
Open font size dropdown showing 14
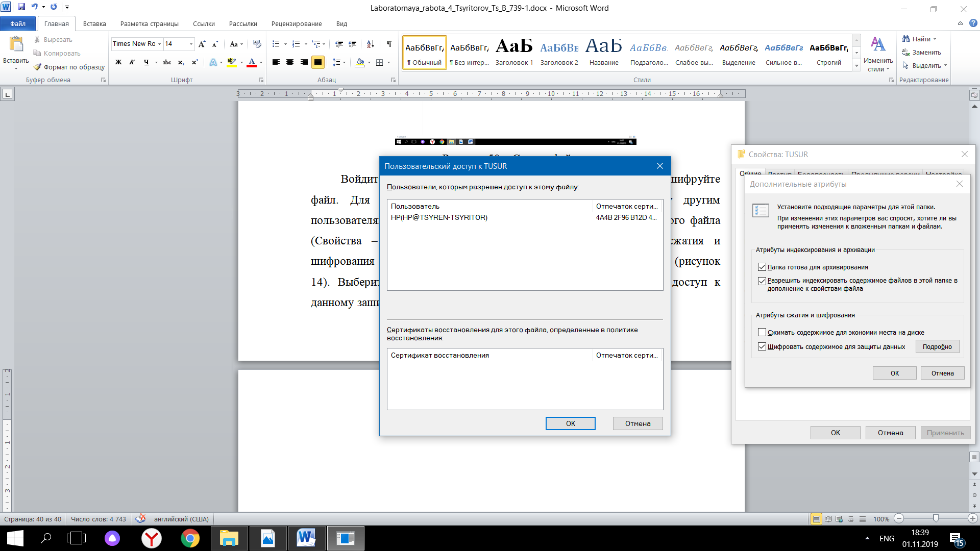pos(191,44)
